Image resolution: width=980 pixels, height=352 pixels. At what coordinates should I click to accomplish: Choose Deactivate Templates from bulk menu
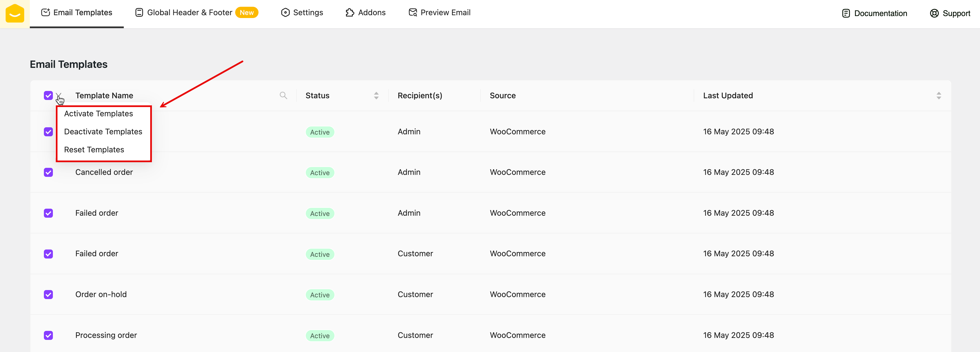[x=103, y=132]
